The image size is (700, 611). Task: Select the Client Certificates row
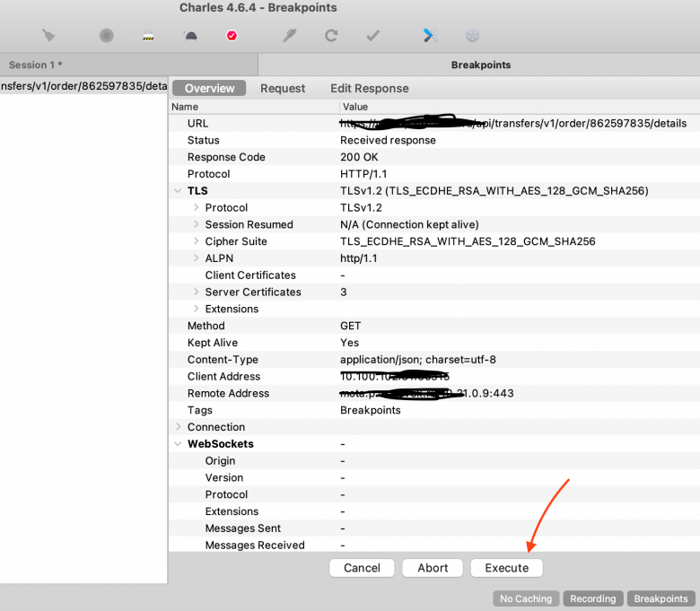(434, 275)
